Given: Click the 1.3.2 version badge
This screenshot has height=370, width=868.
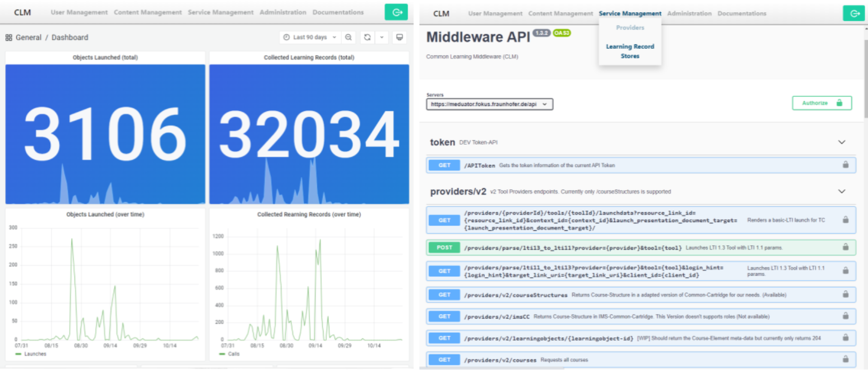Looking at the screenshot, I should [x=541, y=33].
